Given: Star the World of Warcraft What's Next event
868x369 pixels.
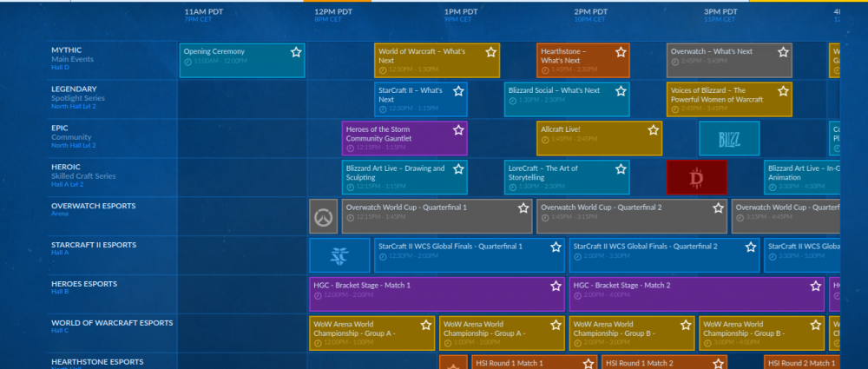Looking at the screenshot, I should 491,52.
